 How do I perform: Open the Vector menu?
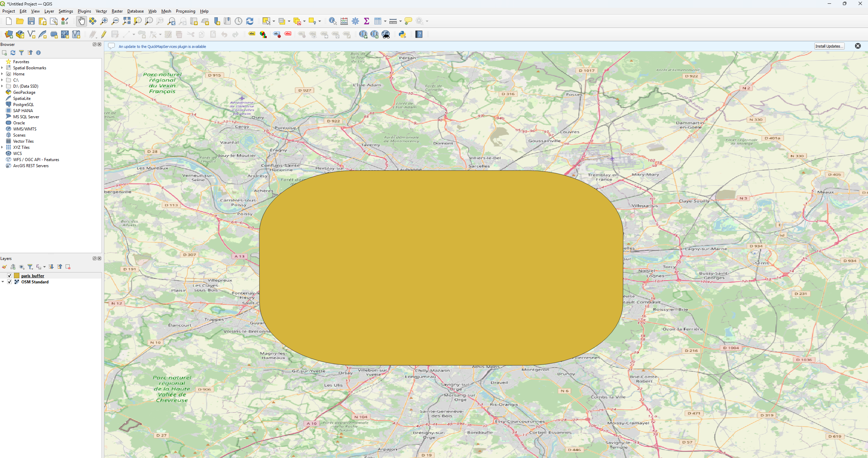point(101,11)
